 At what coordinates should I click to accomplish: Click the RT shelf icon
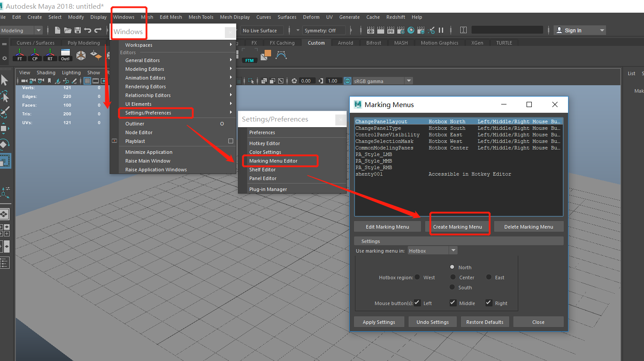click(x=50, y=55)
